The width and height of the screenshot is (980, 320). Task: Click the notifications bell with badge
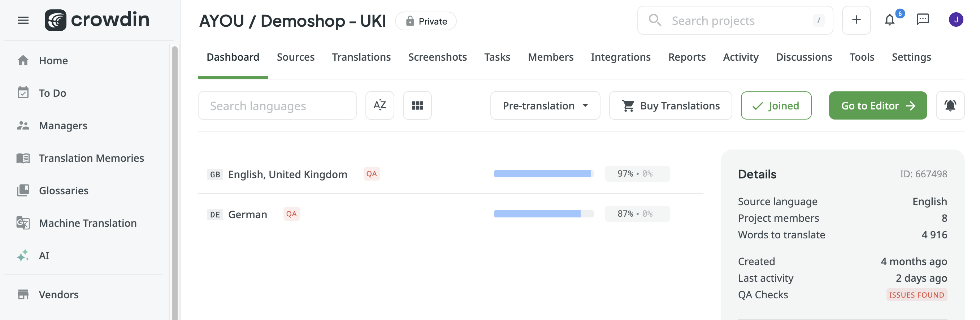point(889,20)
